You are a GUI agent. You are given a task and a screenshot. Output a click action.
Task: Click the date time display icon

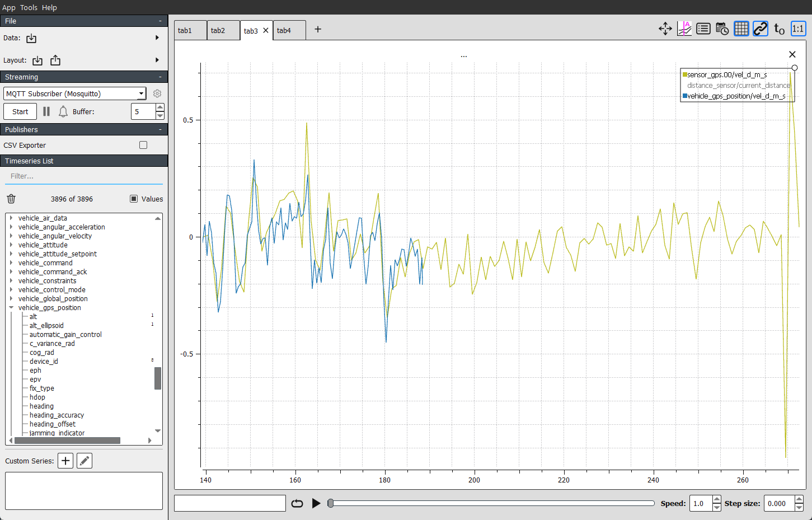722,29
